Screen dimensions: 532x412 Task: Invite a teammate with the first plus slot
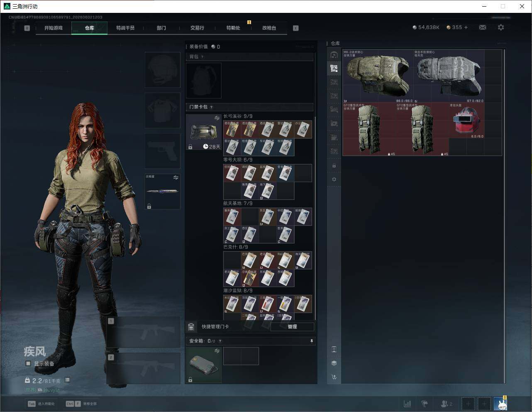[468, 404]
